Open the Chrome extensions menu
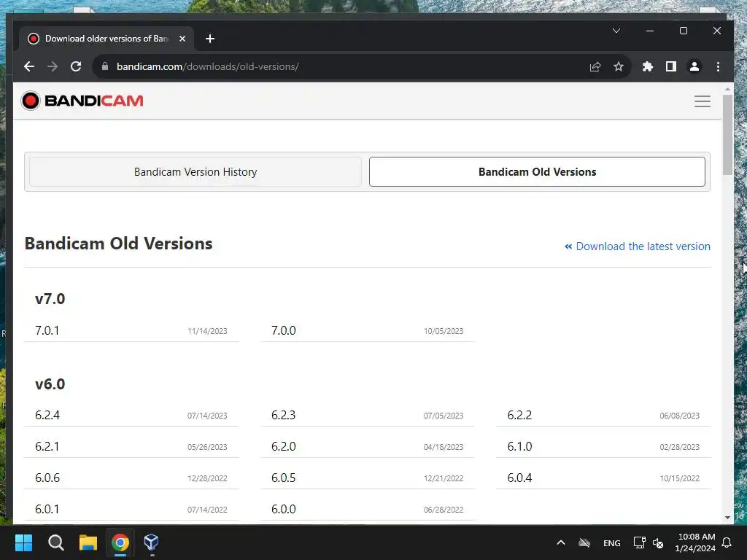This screenshot has width=747, height=560. (648, 66)
